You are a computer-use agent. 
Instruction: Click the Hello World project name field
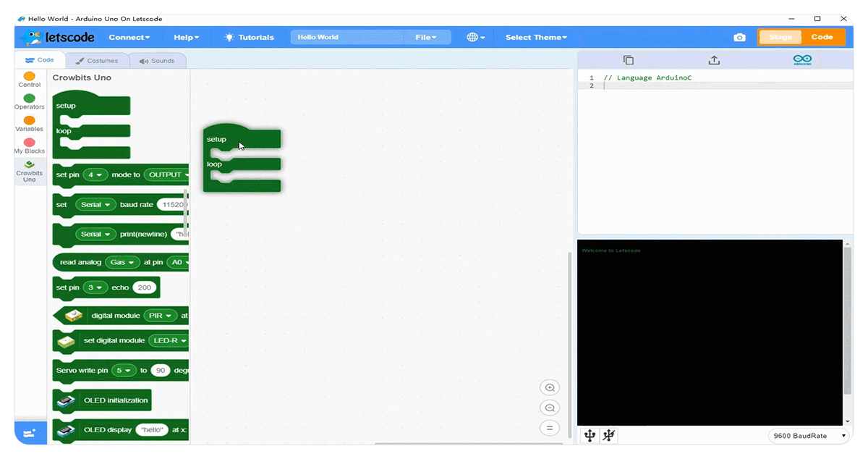(347, 37)
